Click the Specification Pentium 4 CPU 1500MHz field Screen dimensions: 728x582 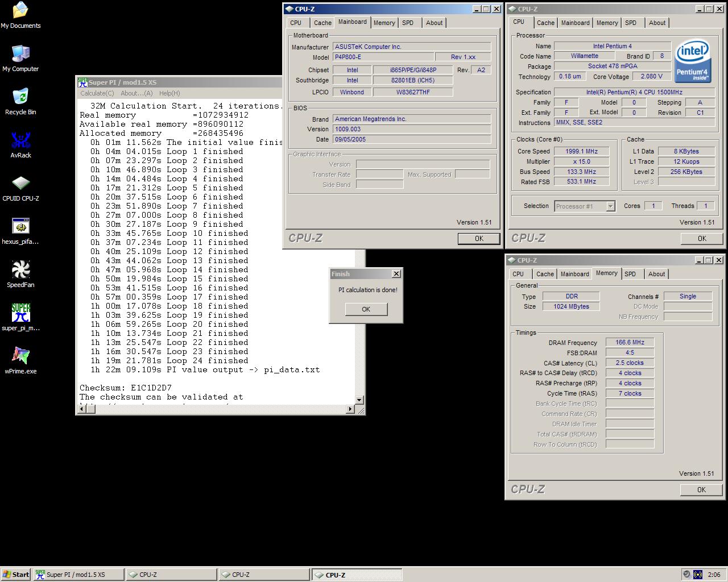click(634, 92)
